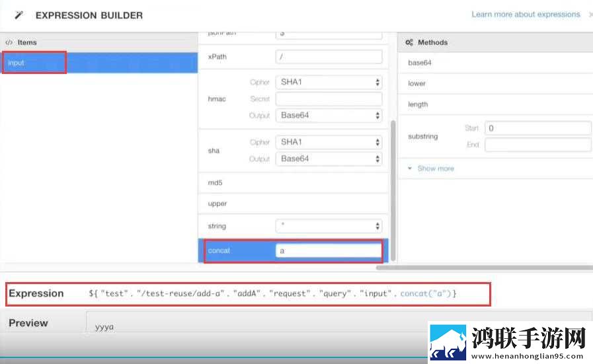Viewport: 593px width, 364px height.
Task: Open the hmac Cipher SHA1 dropdown
Action: [329, 82]
